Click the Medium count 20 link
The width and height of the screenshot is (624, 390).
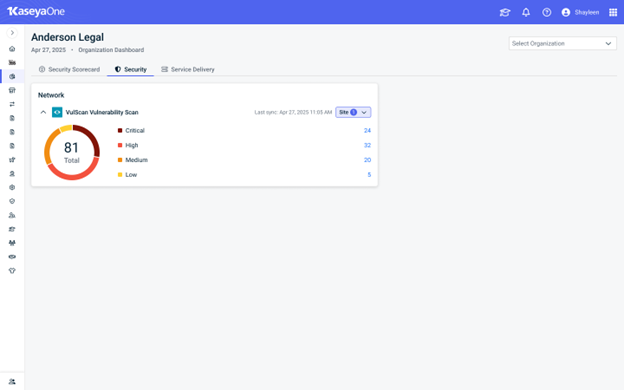(367, 160)
